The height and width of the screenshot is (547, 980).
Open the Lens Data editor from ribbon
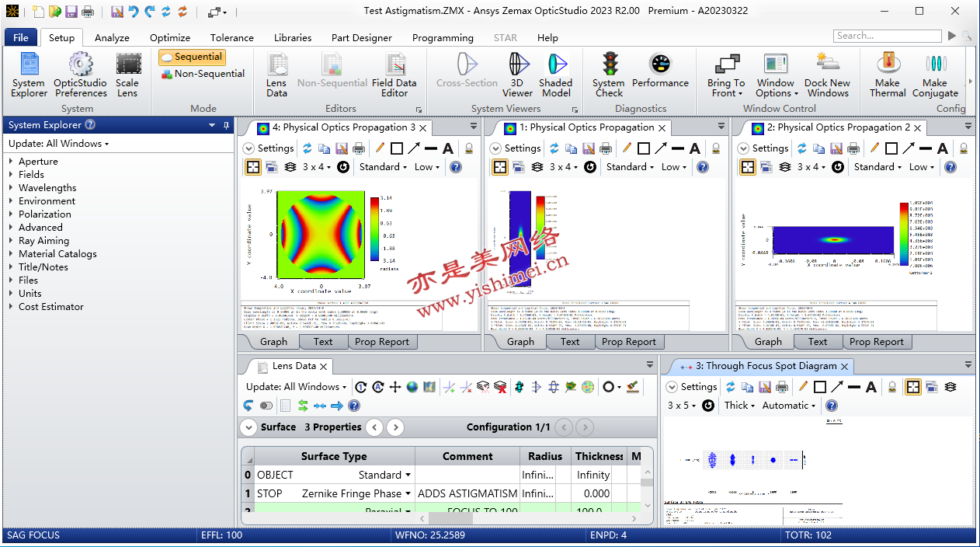(x=276, y=75)
